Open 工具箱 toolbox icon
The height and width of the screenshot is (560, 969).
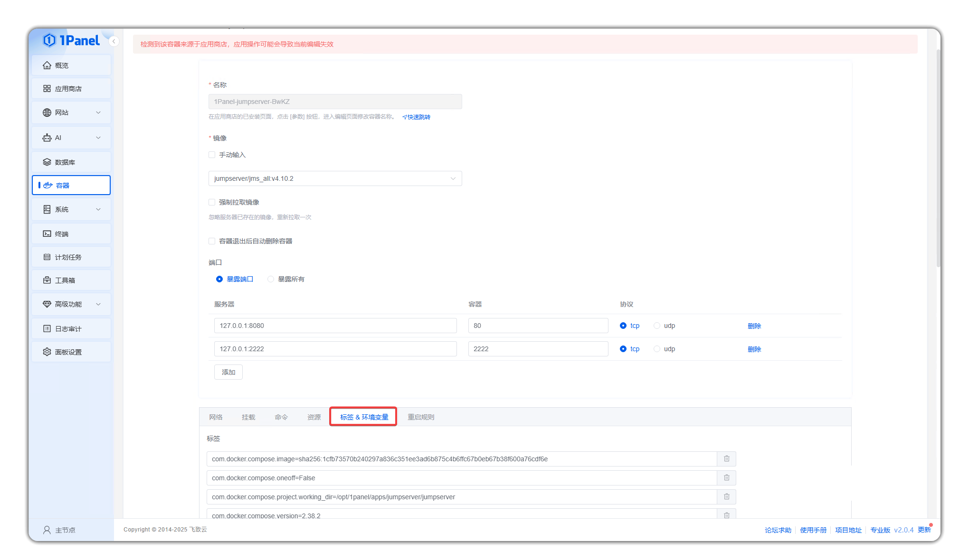point(47,280)
